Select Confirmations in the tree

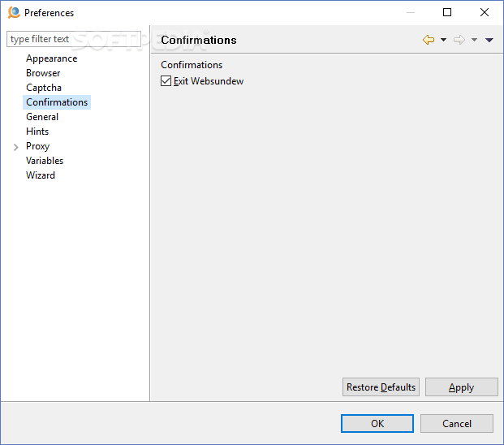pos(57,102)
